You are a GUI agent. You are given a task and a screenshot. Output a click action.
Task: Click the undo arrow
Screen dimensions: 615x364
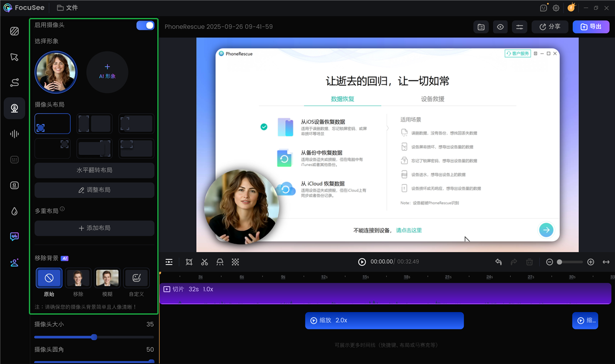[x=499, y=262]
